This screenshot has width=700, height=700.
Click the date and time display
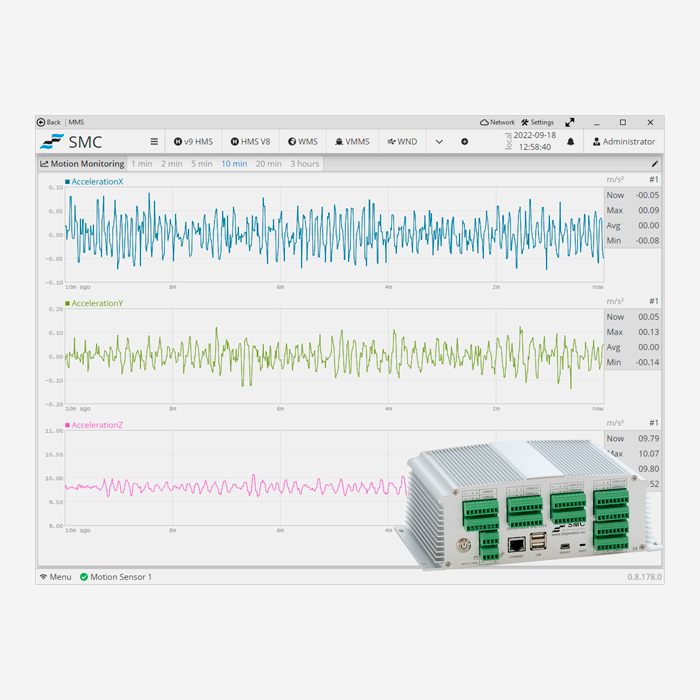(534, 141)
